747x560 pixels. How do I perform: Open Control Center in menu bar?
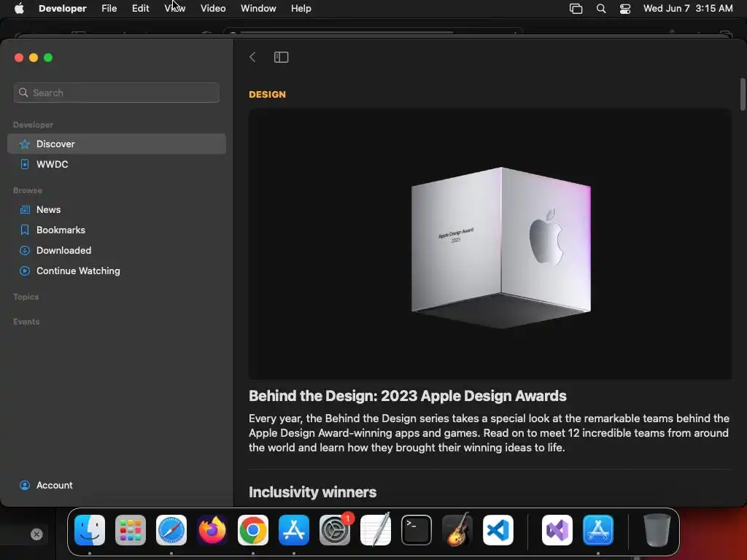click(625, 9)
